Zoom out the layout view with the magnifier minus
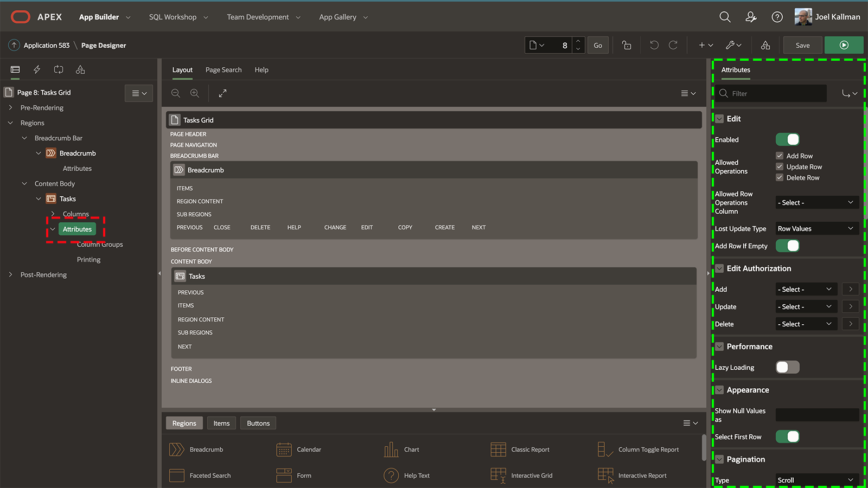The image size is (868, 488). pos(175,93)
